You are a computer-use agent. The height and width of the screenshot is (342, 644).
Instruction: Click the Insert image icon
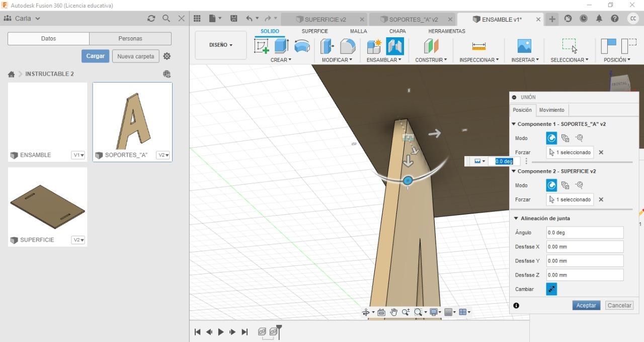click(524, 46)
